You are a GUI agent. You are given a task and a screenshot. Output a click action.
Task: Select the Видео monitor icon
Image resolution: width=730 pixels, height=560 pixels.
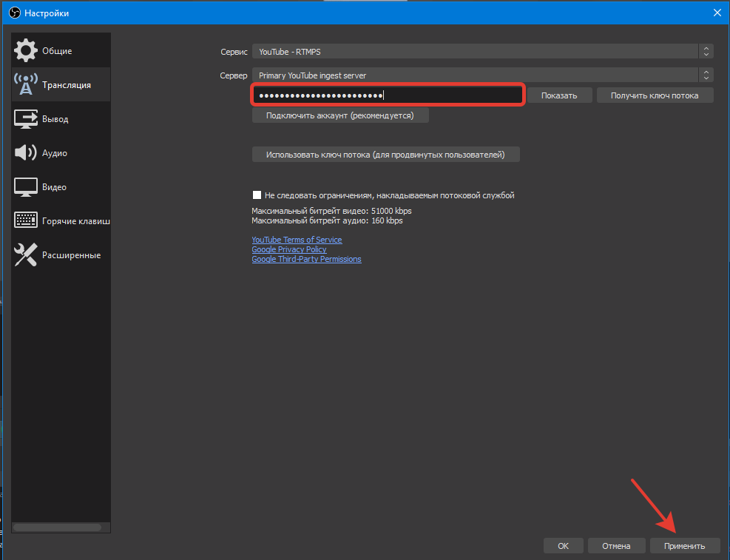point(26,187)
